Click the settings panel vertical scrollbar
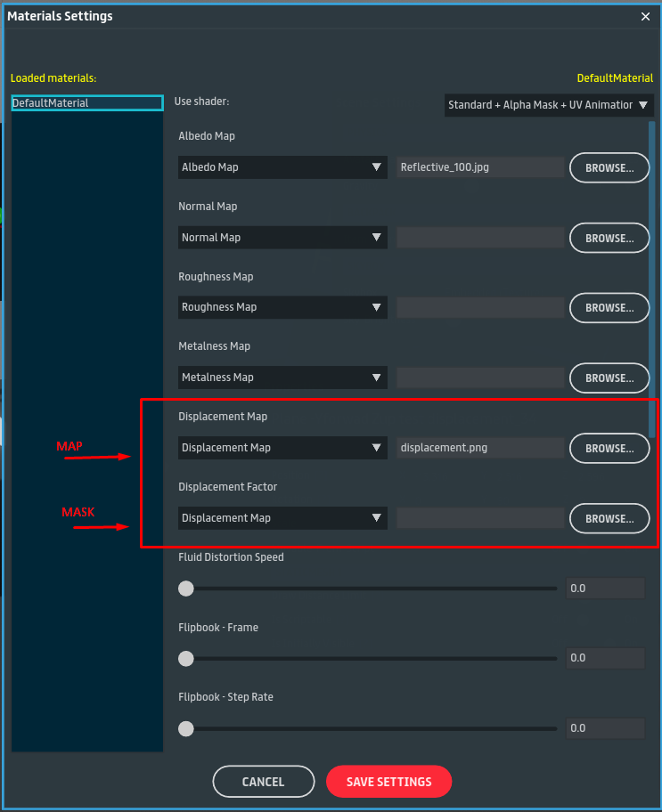 point(651,267)
